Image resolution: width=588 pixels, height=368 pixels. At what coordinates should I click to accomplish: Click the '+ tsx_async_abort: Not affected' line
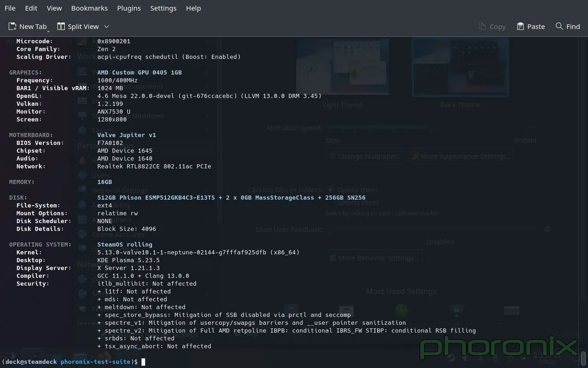click(x=154, y=346)
